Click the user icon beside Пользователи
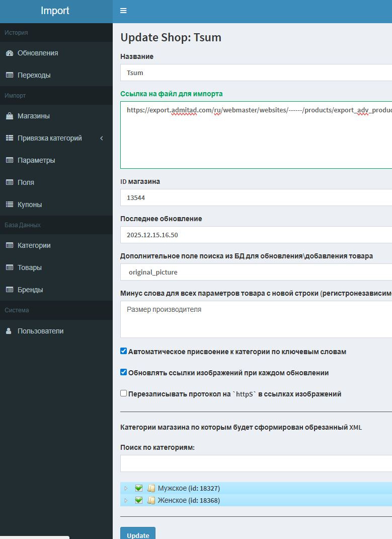The width and height of the screenshot is (392, 539). 9,331
